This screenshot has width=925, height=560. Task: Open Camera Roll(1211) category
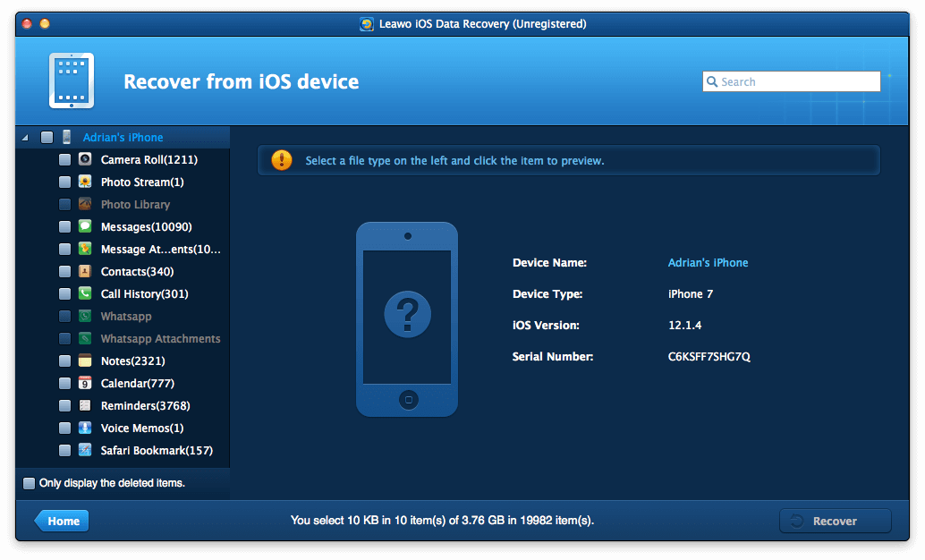tap(149, 159)
